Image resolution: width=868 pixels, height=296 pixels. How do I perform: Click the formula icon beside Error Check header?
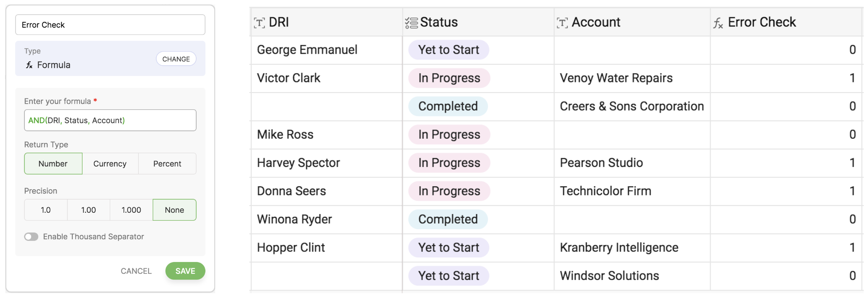click(718, 23)
